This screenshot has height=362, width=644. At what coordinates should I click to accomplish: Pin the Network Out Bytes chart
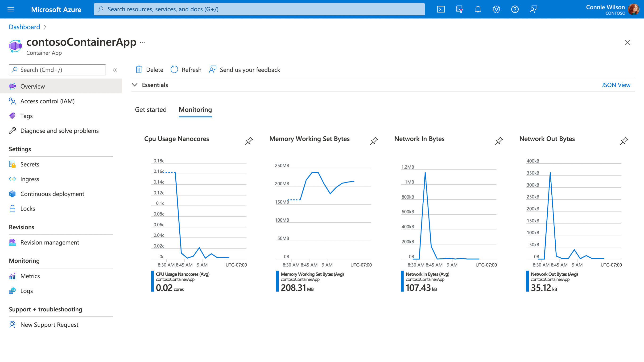[624, 141]
